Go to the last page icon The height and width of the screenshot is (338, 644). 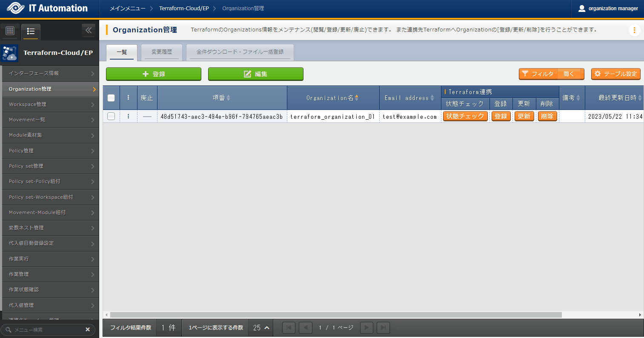383,327
